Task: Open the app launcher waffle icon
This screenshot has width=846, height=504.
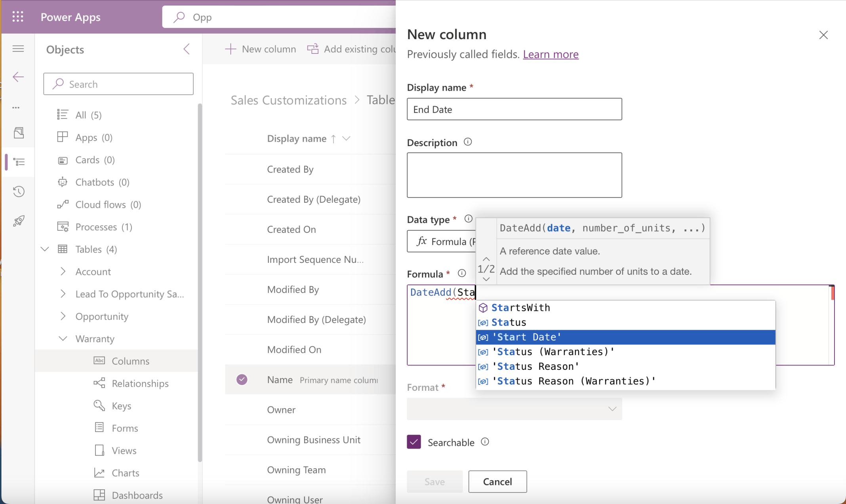Action: point(18,17)
